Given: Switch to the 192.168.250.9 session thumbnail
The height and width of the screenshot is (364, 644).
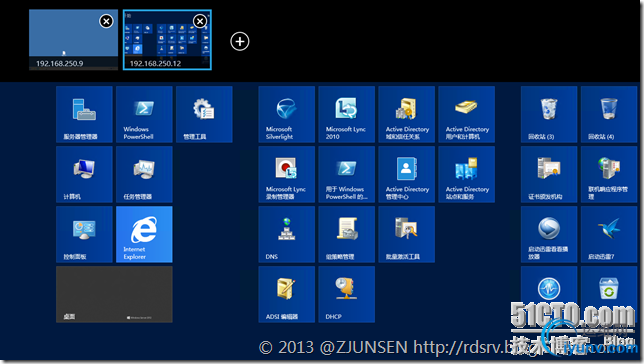Looking at the screenshot, I should pos(73,40).
